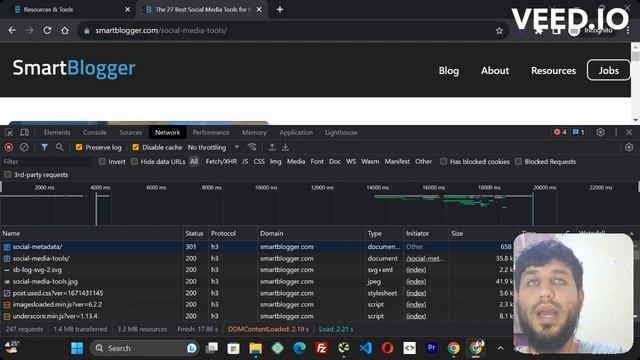Switch to Console tab
The image size is (640, 360).
click(95, 132)
